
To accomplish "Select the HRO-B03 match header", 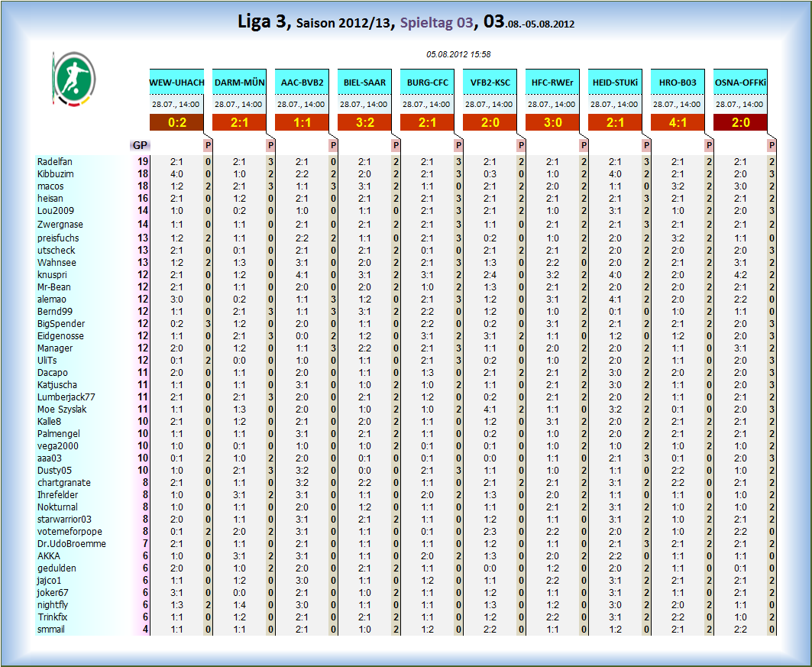I will [678, 83].
